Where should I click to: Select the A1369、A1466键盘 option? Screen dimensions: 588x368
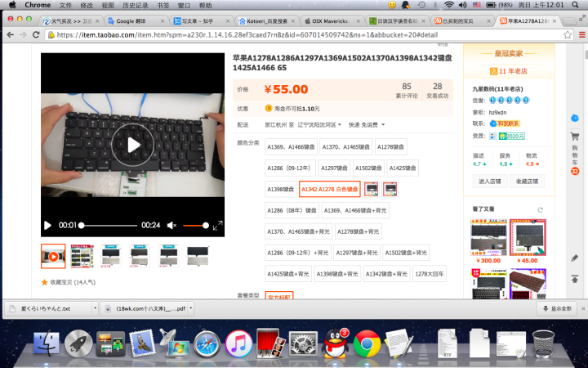click(291, 147)
